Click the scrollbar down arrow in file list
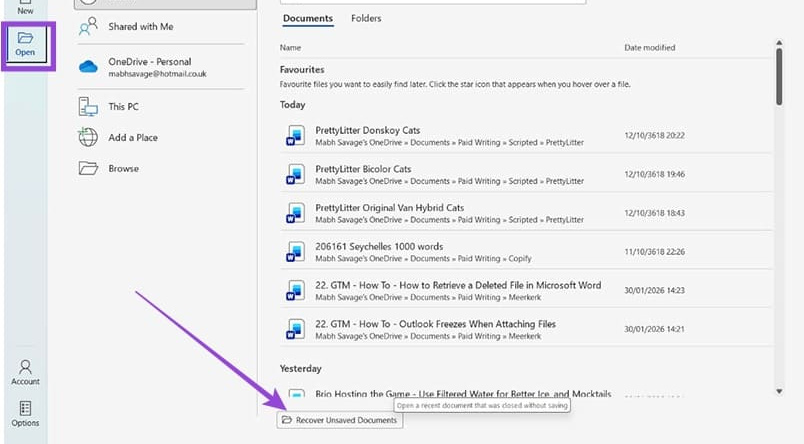This screenshot has width=804, height=444. (779, 391)
